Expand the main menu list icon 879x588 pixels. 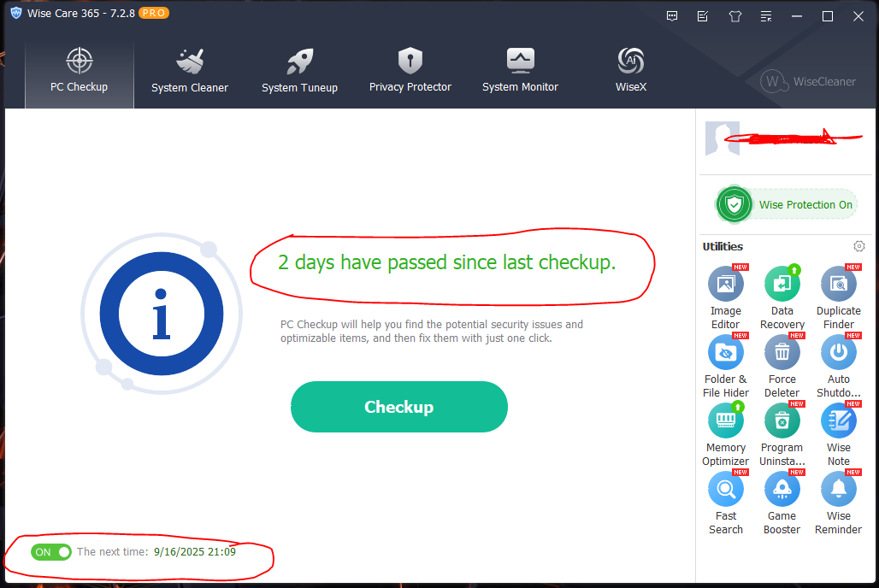point(766,16)
